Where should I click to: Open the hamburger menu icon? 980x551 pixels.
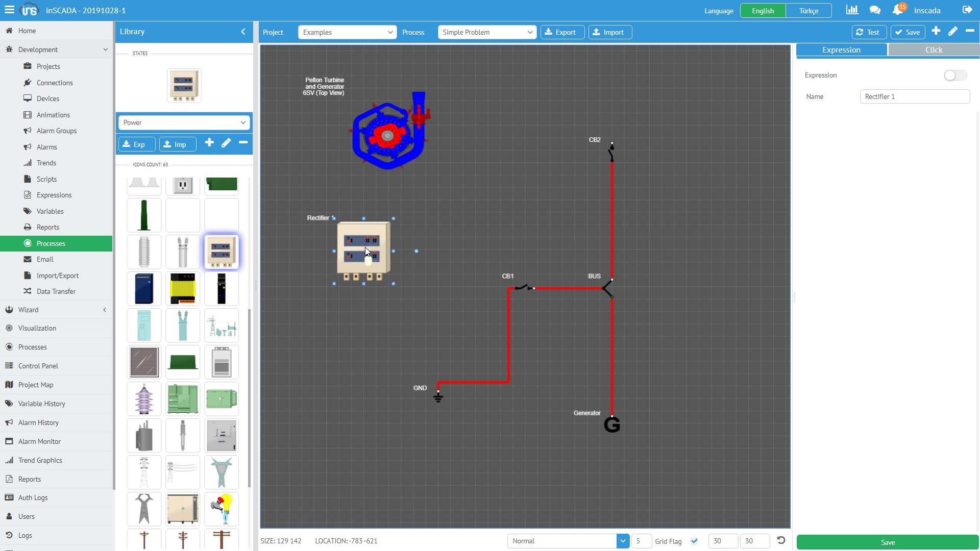[x=9, y=10]
